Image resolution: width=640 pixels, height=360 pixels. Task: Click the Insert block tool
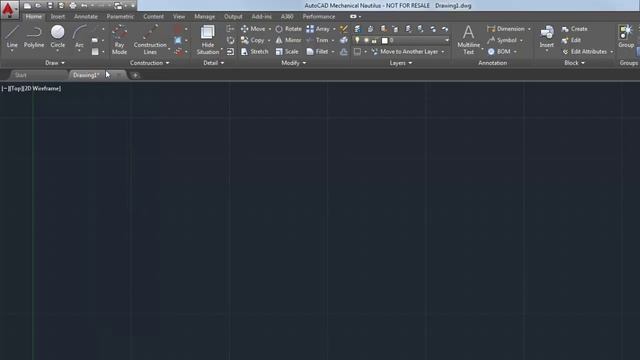pyautogui.click(x=547, y=38)
